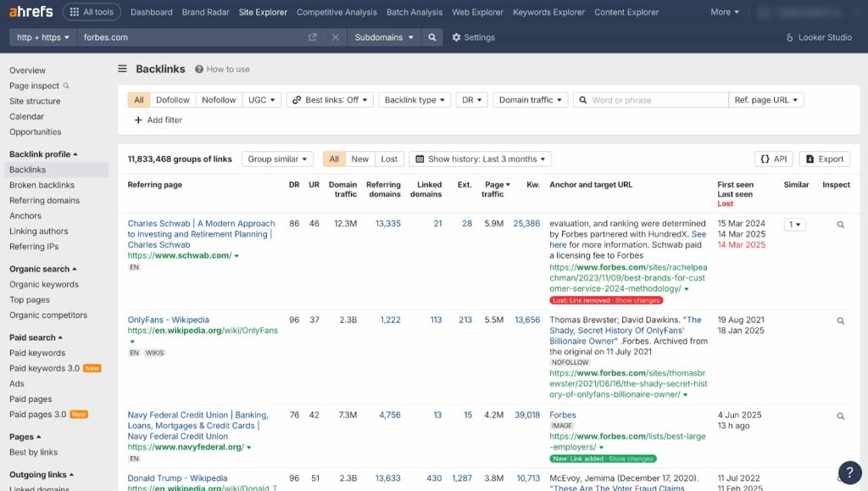Go to the Dashboard tab
The height and width of the screenshot is (491, 868).
click(152, 12)
